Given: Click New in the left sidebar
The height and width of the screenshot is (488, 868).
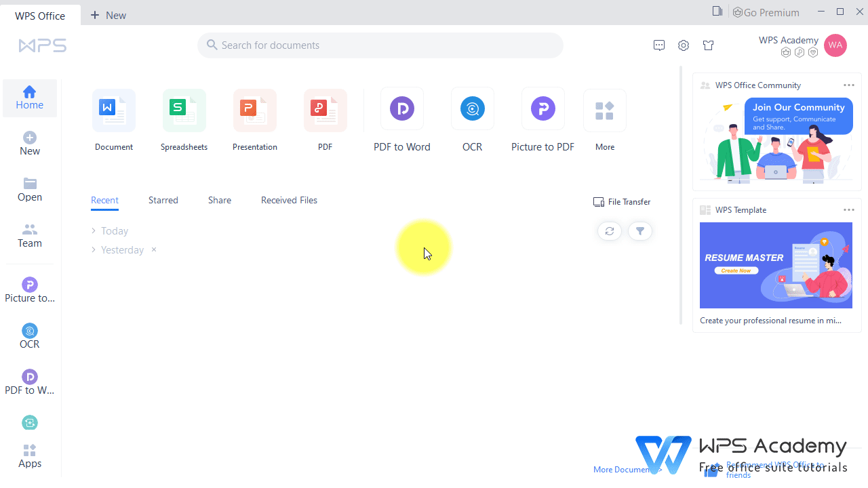Looking at the screenshot, I should pos(30,144).
